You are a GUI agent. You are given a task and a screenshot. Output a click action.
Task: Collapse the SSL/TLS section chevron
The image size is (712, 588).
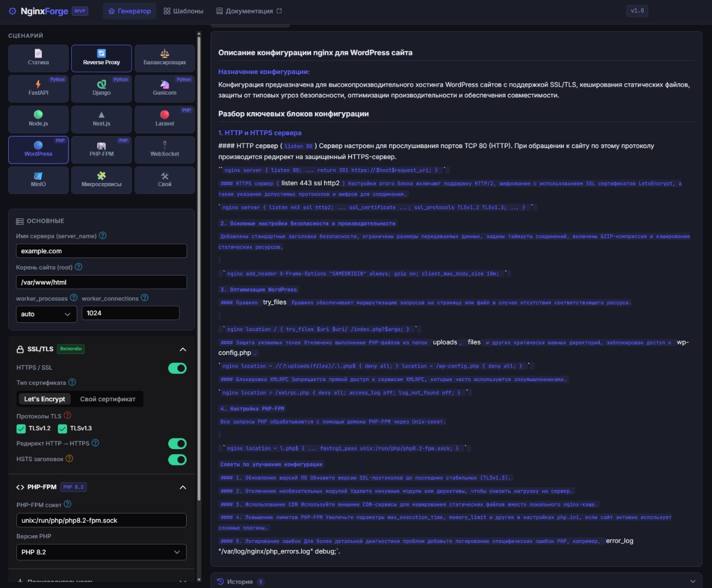pos(183,349)
